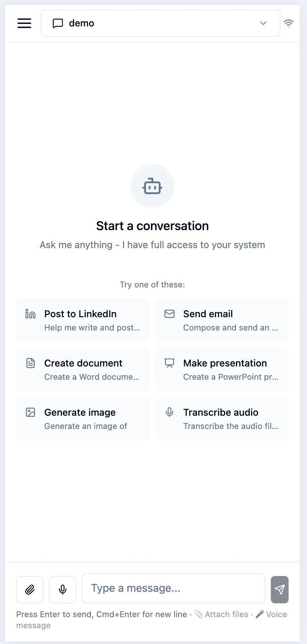Image resolution: width=307 pixels, height=644 pixels.
Task: Click the picture icon on Generate image card
Action: pyautogui.click(x=30, y=412)
